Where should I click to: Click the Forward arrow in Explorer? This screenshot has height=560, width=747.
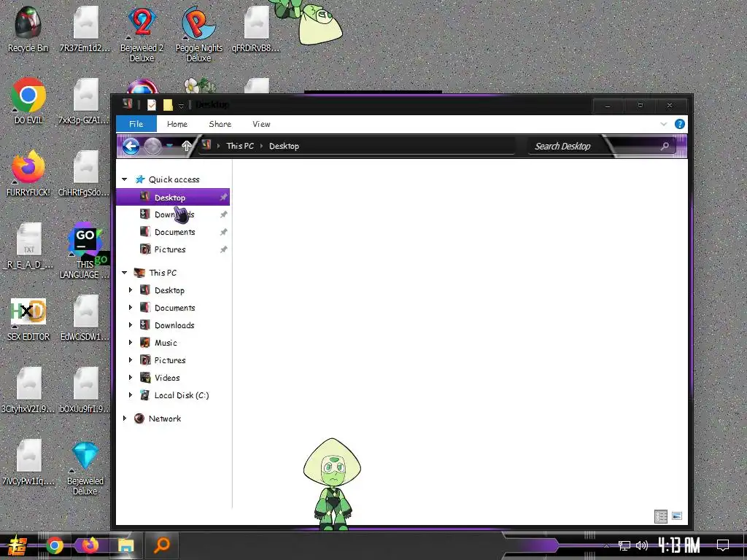(x=153, y=146)
